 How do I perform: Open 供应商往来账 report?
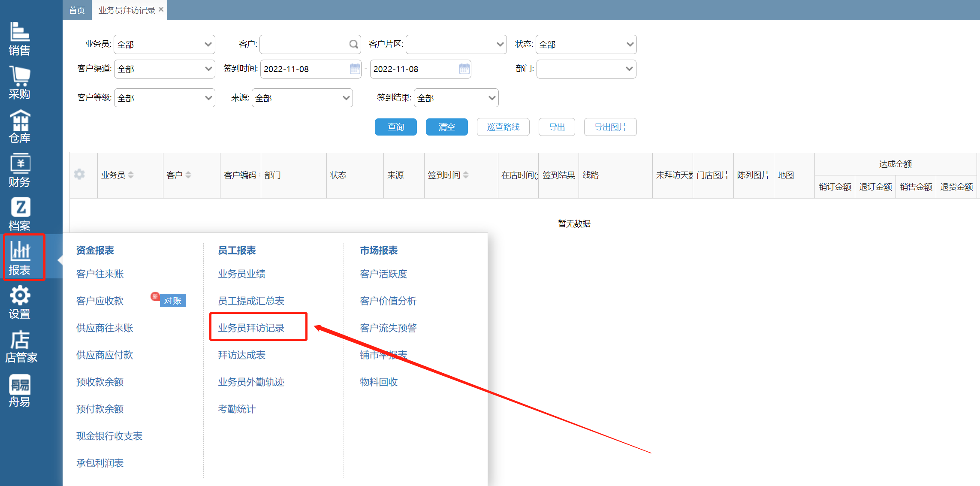[105, 328]
